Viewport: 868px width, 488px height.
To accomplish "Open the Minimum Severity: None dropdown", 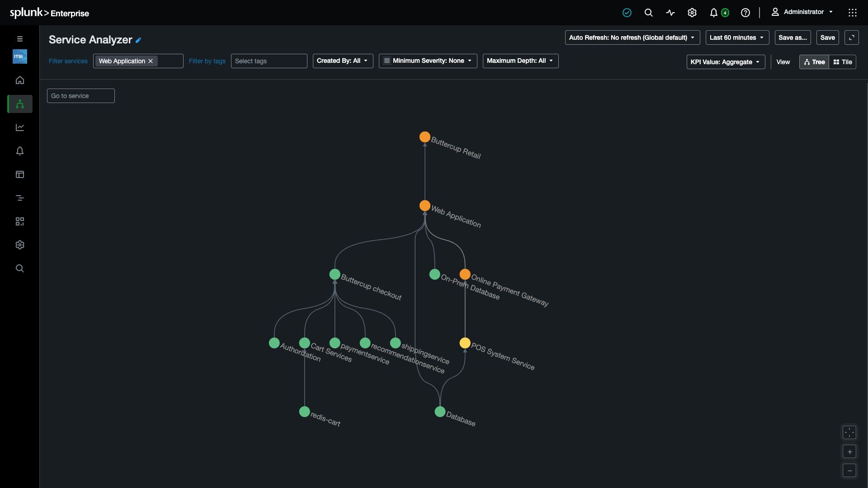I will [x=428, y=61].
